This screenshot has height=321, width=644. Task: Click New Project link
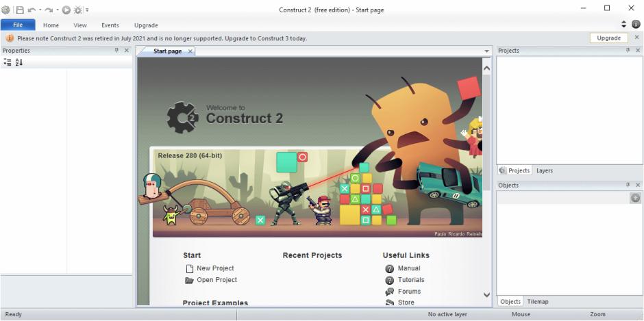(215, 268)
